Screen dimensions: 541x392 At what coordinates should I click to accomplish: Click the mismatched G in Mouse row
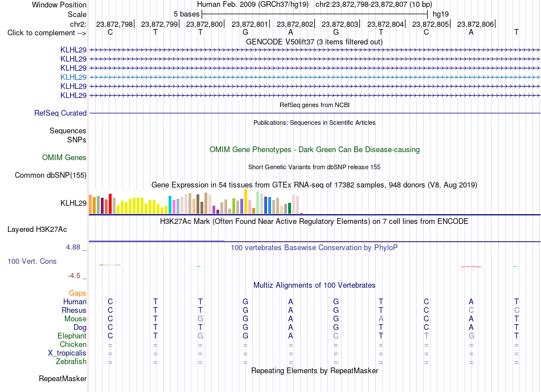200,319
